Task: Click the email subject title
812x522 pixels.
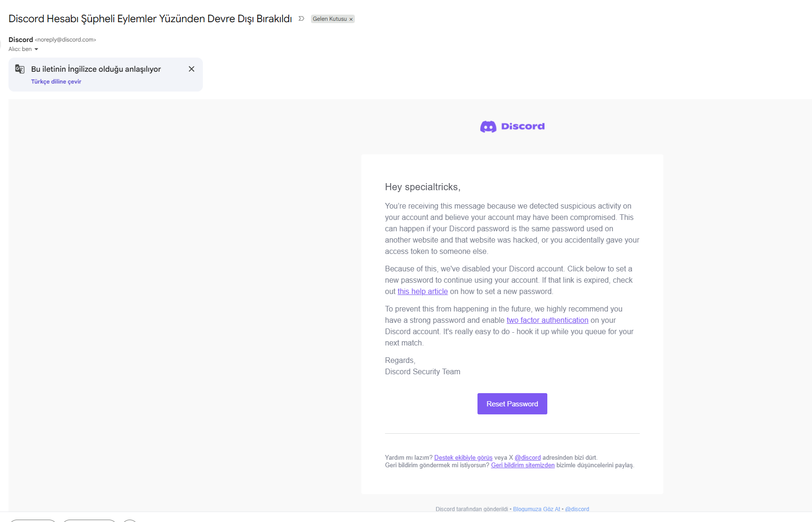Action: (x=150, y=19)
